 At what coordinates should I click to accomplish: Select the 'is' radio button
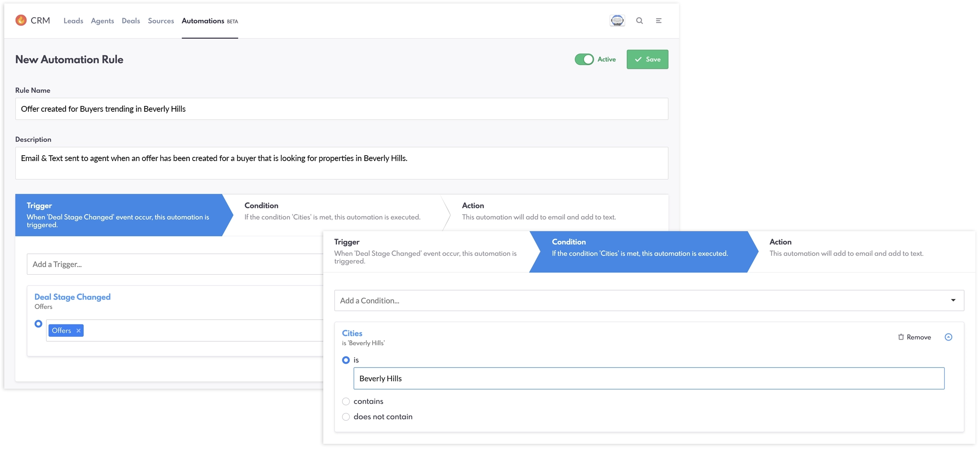point(347,361)
